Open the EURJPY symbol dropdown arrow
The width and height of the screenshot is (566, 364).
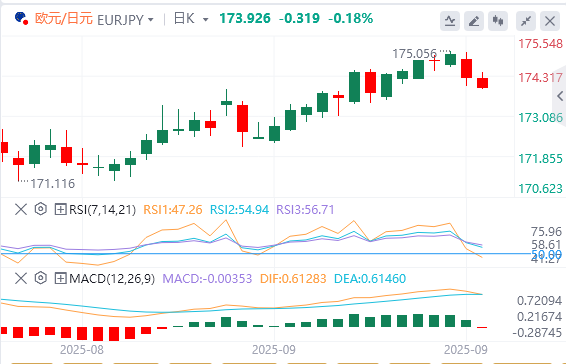151,20
